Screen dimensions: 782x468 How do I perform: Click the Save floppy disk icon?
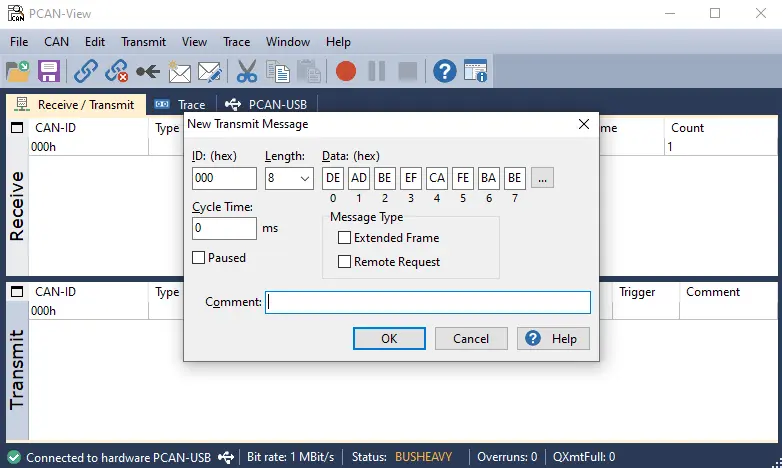coord(49,71)
